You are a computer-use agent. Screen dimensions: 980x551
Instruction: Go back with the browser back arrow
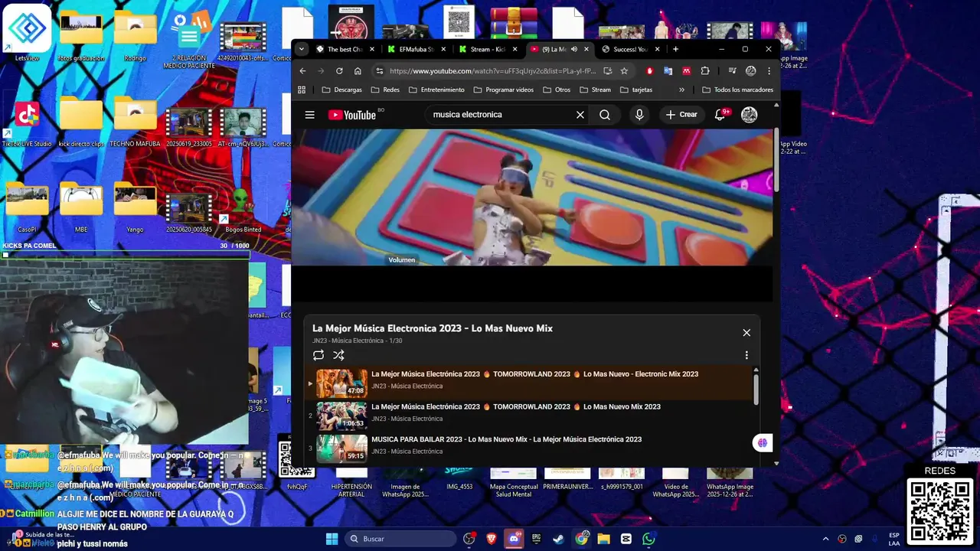point(302,70)
